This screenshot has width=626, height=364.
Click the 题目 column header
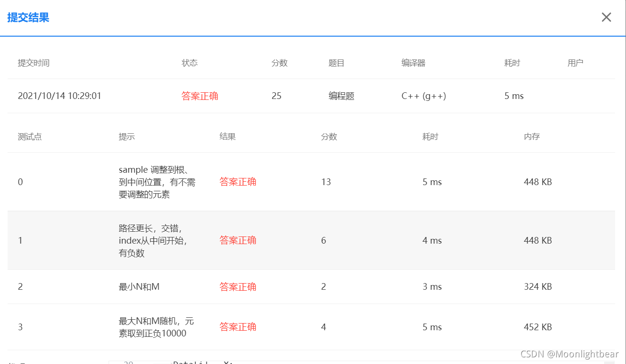click(337, 63)
